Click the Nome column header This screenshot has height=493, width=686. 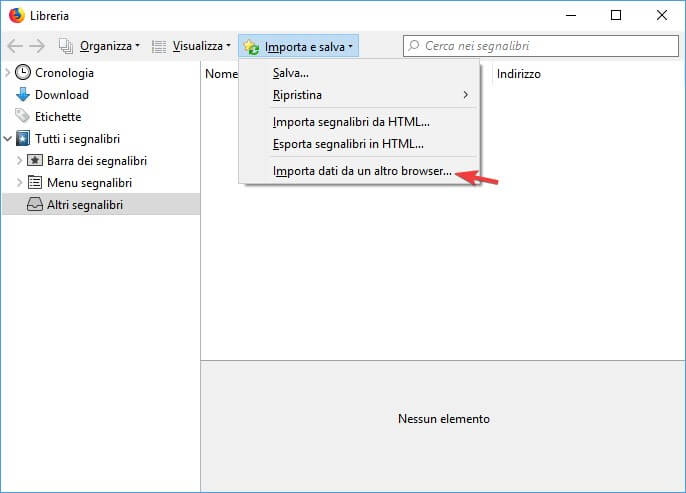(x=221, y=74)
